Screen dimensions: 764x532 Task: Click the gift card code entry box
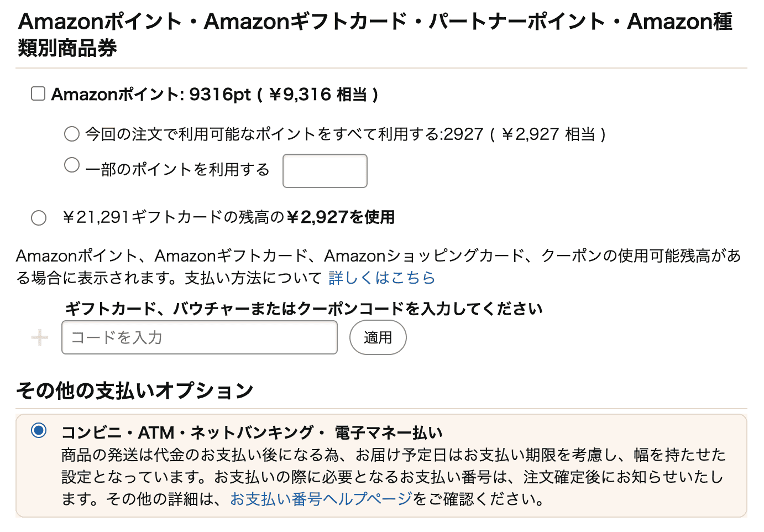199,337
